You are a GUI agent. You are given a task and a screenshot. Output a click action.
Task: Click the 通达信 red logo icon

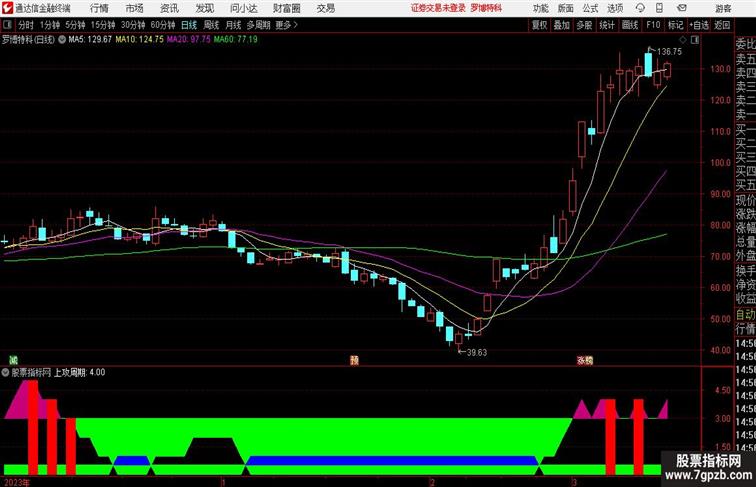(7, 8)
